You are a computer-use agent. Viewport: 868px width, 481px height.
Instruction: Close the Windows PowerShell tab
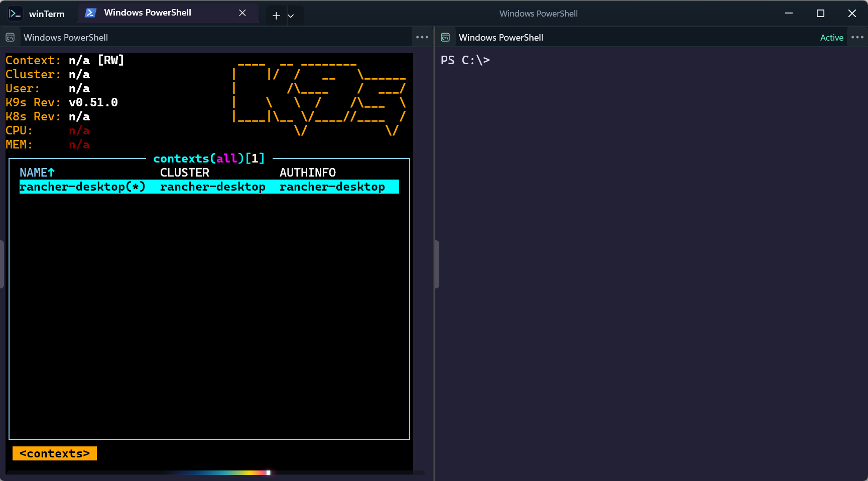tap(242, 13)
